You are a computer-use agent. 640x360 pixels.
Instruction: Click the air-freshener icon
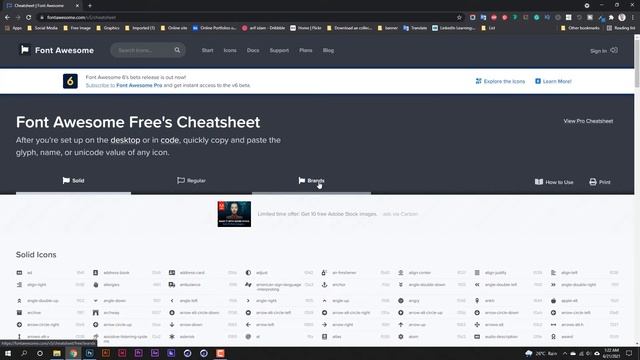[324, 273]
